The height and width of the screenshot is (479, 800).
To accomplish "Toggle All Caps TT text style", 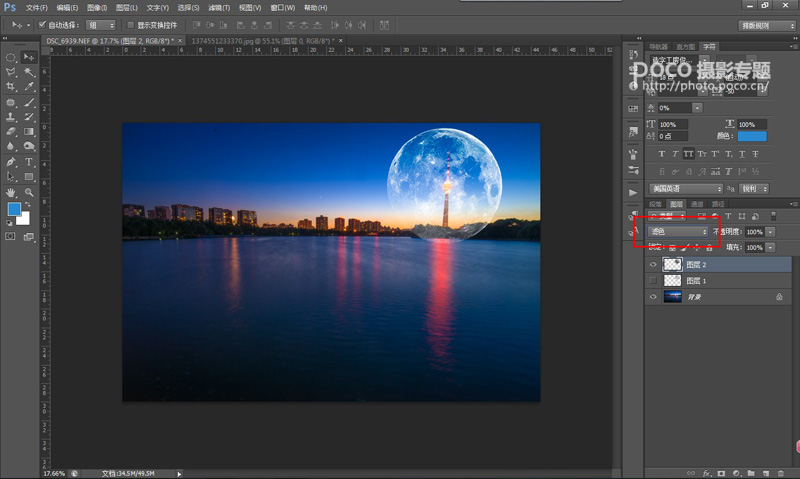I will click(688, 154).
